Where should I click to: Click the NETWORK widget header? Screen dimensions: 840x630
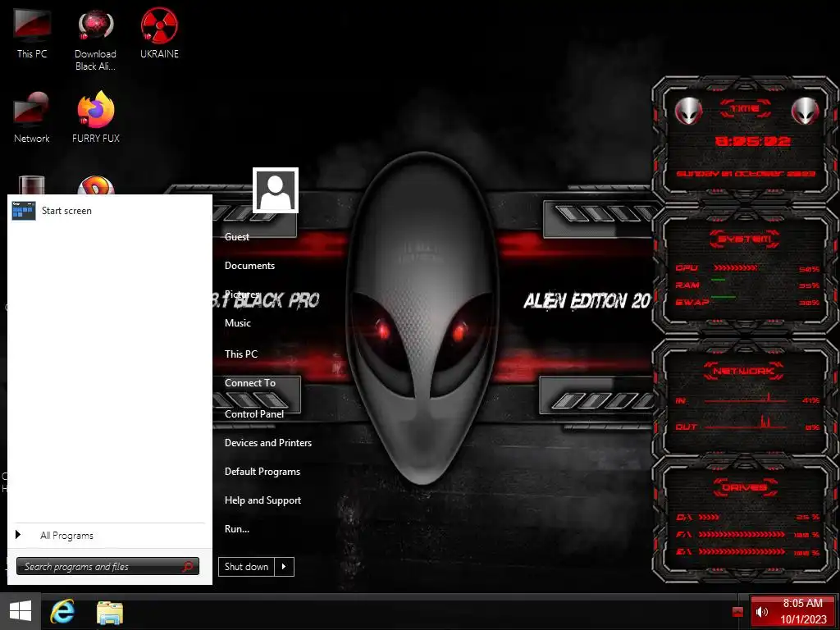[744, 371]
